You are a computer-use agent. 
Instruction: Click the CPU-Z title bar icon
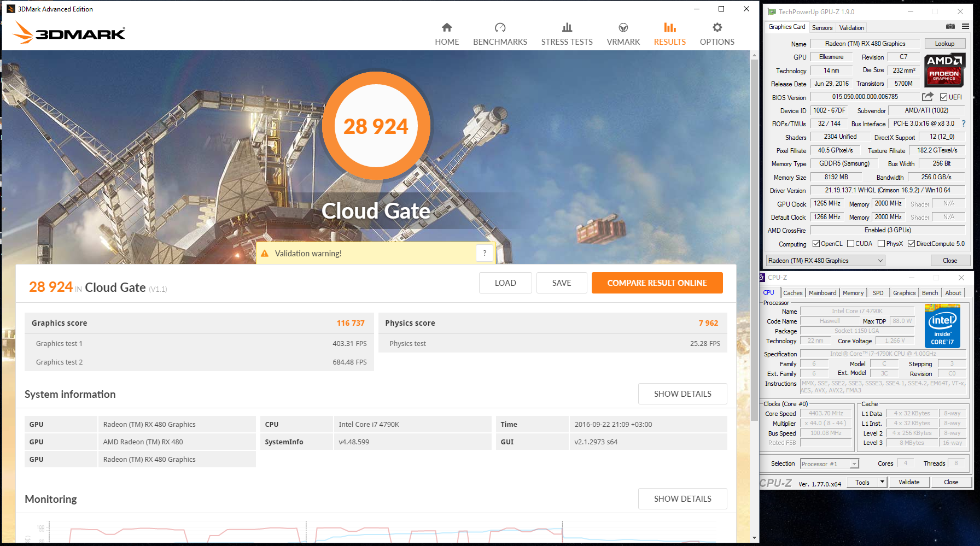[x=762, y=278]
